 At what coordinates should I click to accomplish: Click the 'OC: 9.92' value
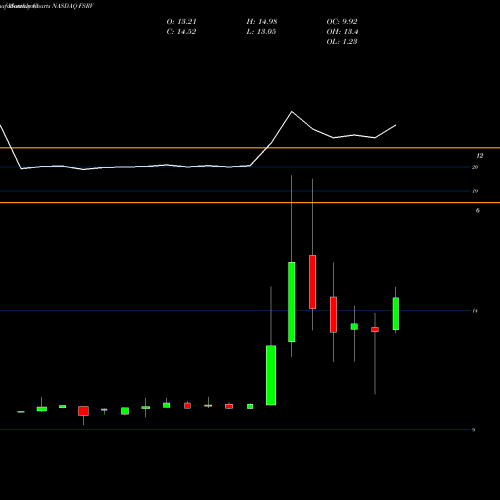pos(342,22)
